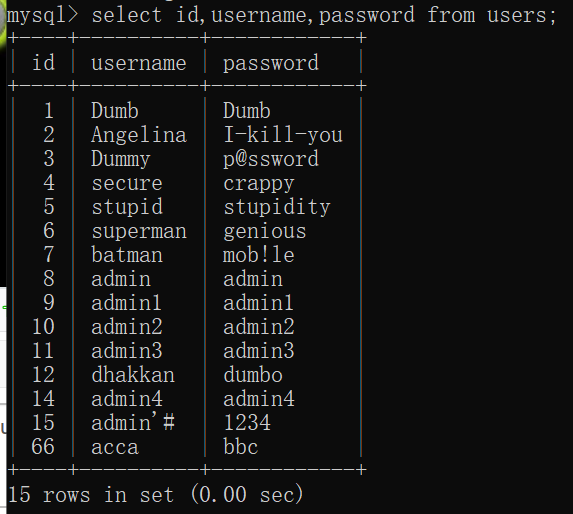
Task: Click the 'stupidity' password entry
Action: tap(277, 207)
